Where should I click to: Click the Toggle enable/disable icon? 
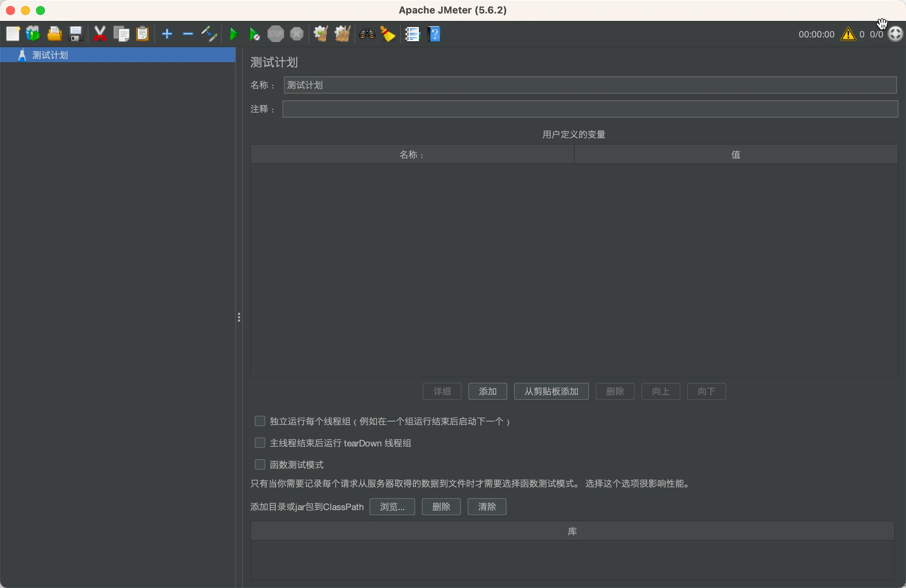point(209,34)
